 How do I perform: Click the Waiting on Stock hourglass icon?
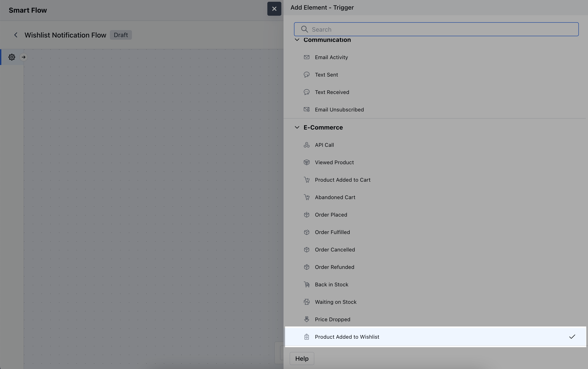pos(306,302)
